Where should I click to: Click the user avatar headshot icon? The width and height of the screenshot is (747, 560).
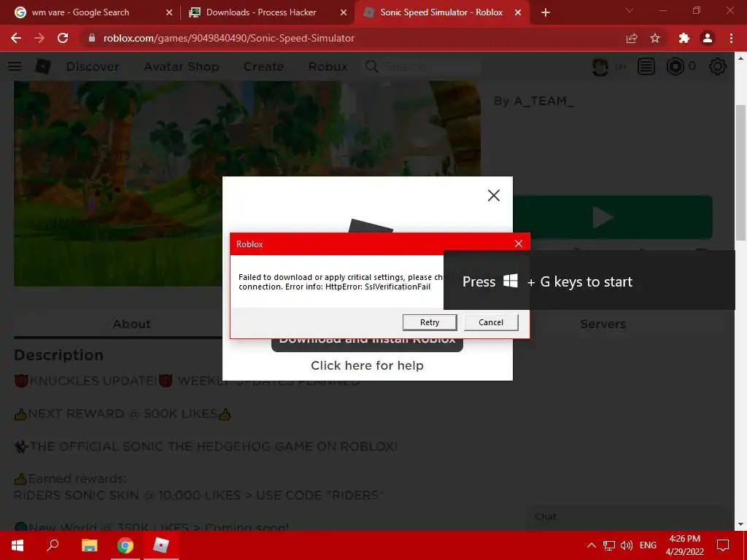[x=600, y=66]
